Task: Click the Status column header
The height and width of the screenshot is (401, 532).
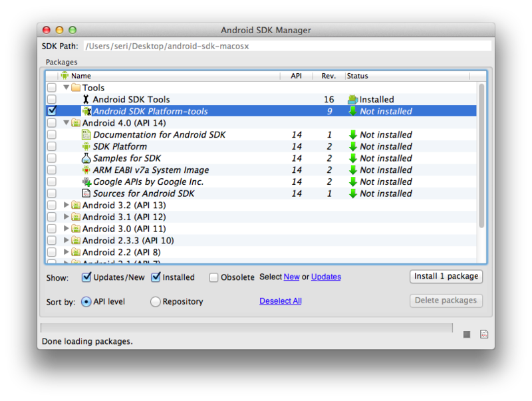Action: (x=407, y=76)
